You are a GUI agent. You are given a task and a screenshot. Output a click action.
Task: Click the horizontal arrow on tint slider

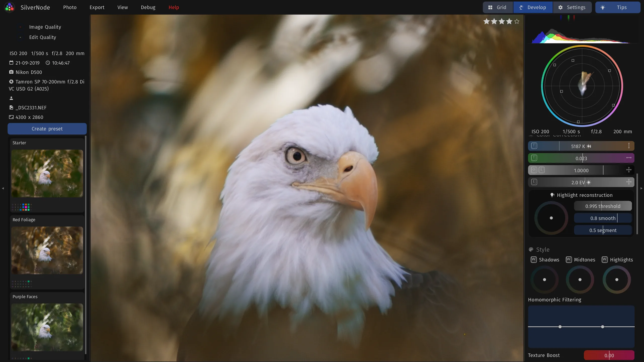[629, 158]
